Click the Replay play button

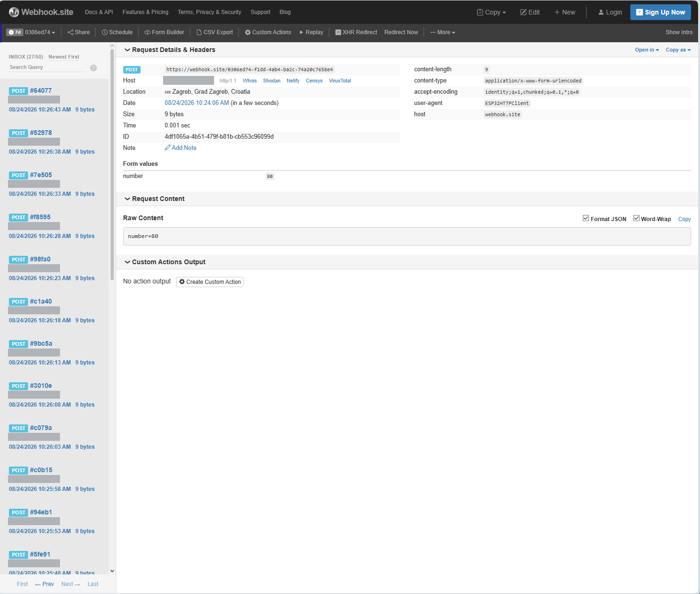click(x=311, y=32)
